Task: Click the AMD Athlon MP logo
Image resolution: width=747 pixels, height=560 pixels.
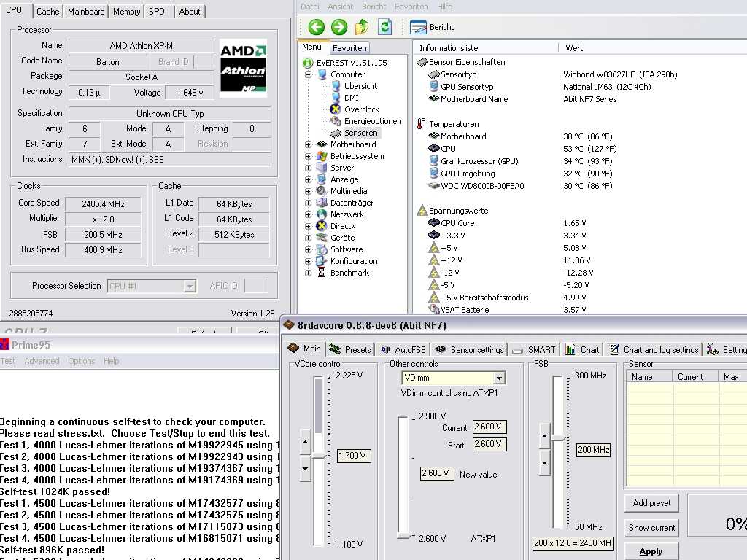Action: (x=243, y=68)
